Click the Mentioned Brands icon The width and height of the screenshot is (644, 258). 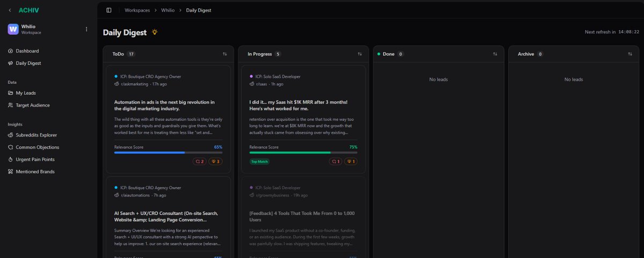coord(11,172)
